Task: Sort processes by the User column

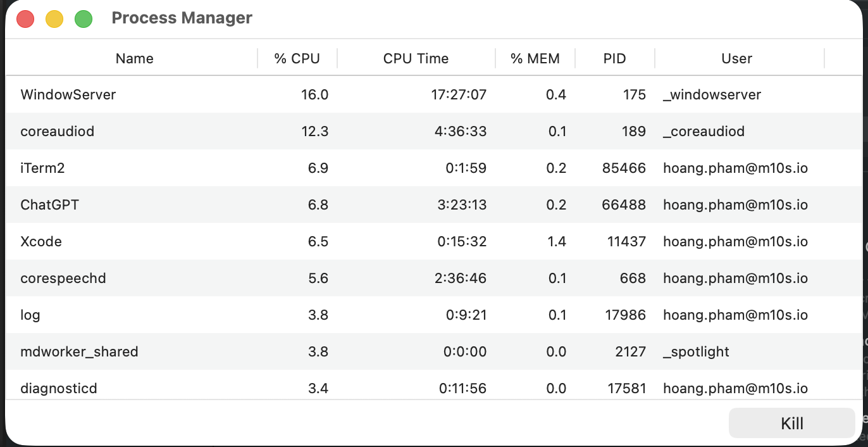Action: (737, 58)
